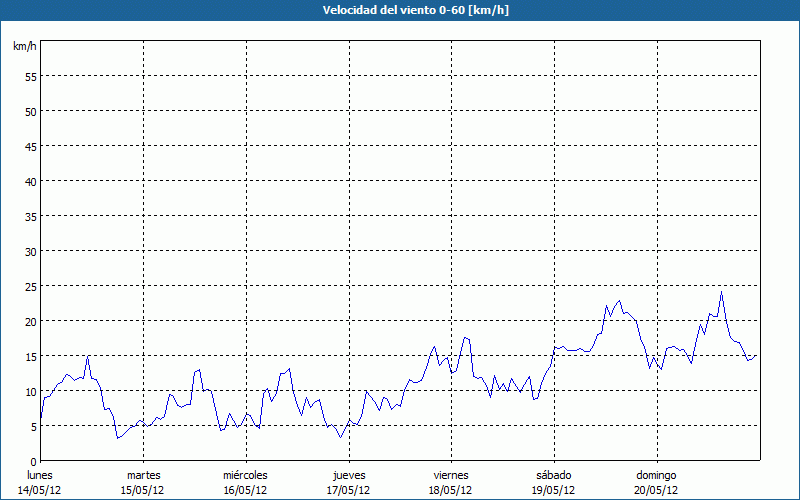The image size is (800, 500).
Task: Click the "jueves" day label
Action: point(348,475)
